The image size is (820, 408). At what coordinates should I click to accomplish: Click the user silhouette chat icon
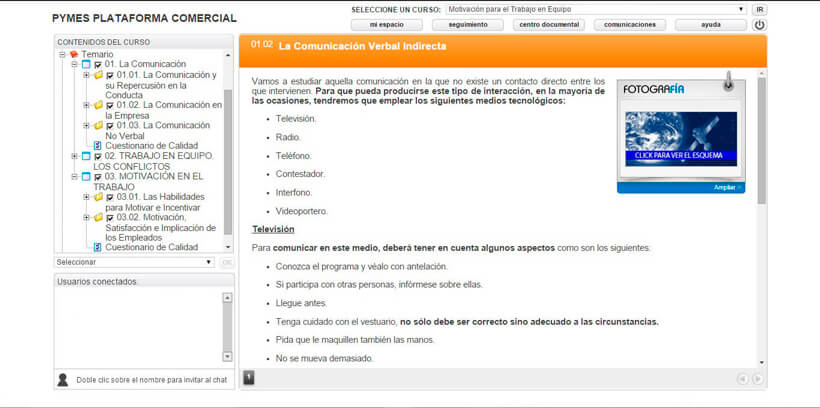(x=63, y=380)
